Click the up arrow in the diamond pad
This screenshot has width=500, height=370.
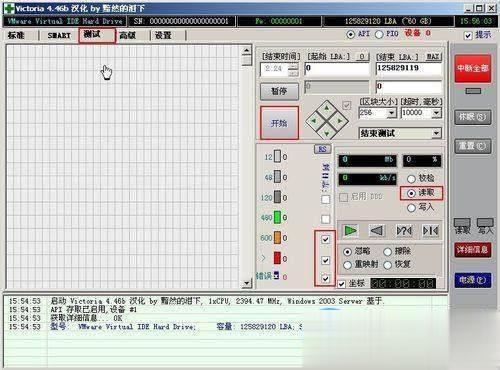click(327, 108)
